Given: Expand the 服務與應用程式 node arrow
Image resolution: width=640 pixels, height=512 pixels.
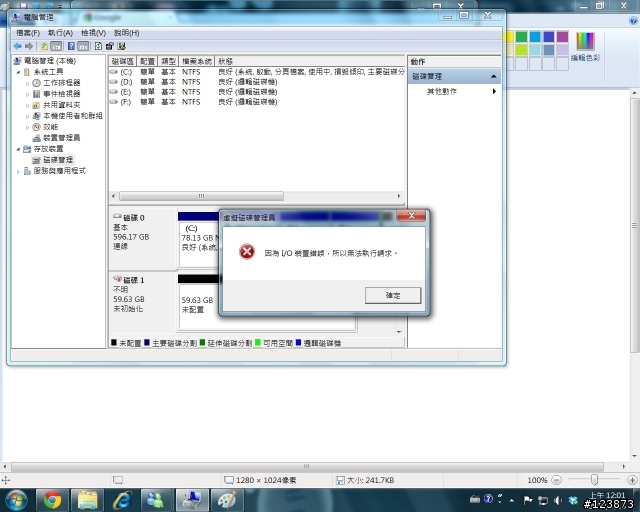Looking at the screenshot, I should tap(18, 171).
